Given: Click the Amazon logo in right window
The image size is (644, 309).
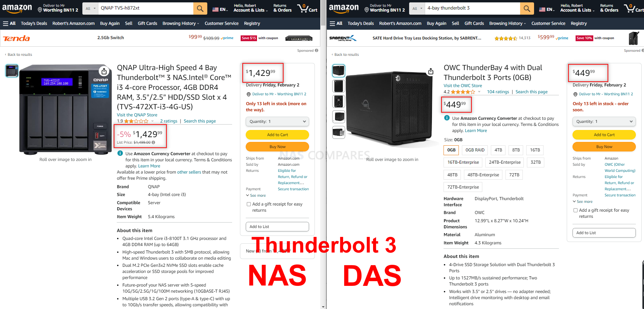Looking at the screenshot, I should pos(344,8).
